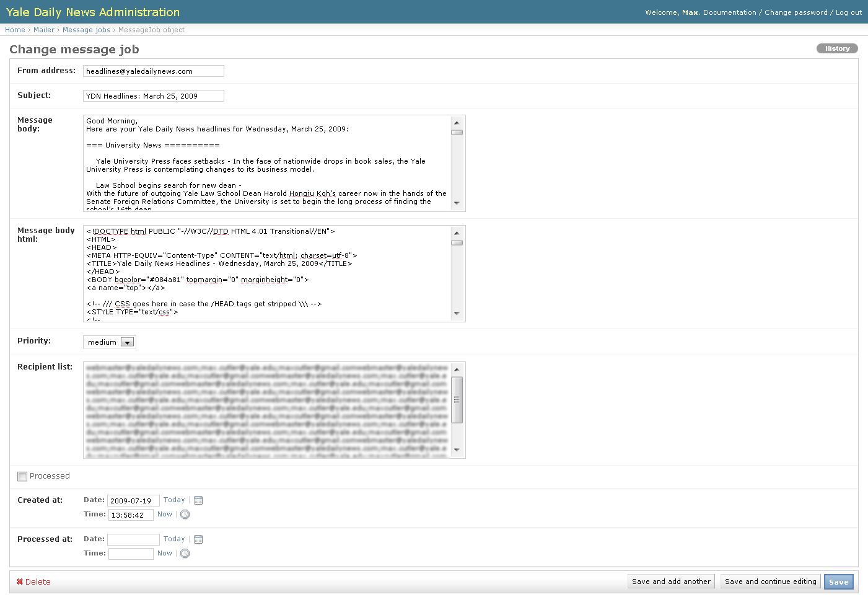
Task: Open clock picker for Created at time
Action: pyautogui.click(x=185, y=515)
